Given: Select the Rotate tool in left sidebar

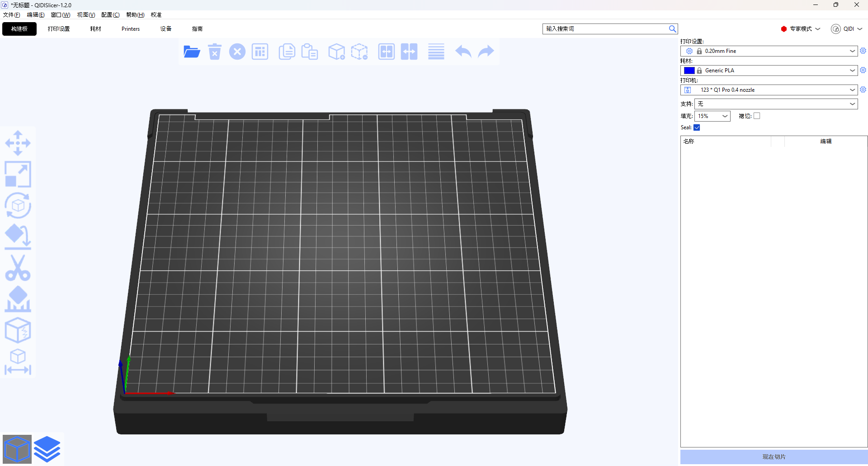Looking at the screenshot, I should pyautogui.click(x=18, y=206).
